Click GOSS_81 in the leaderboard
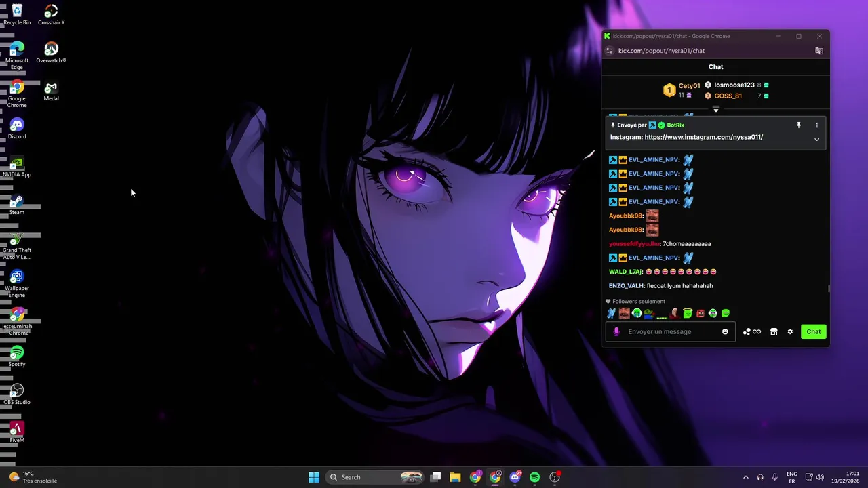The height and width of the screenshot is (488, 868). click(x=728, y=96)
